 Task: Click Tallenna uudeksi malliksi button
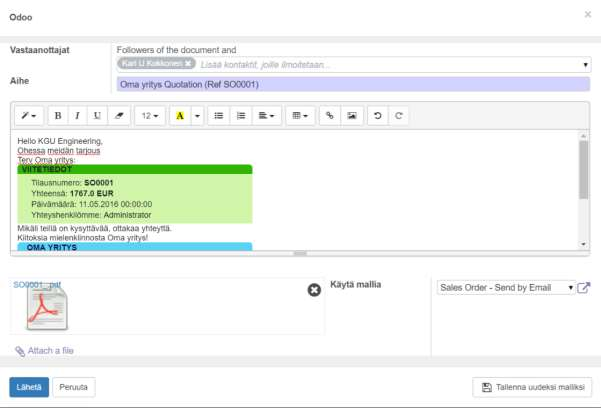tap(532, 387)
